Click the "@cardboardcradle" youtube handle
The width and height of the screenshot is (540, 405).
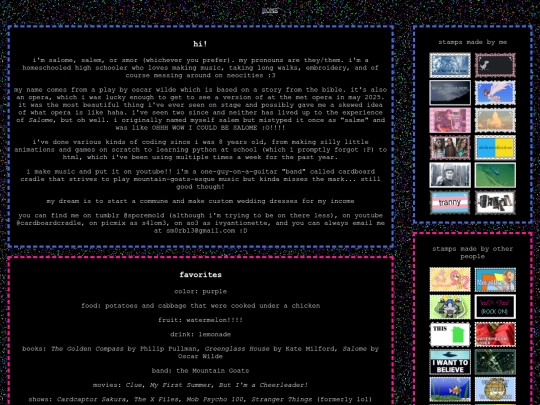click(50, 223)
